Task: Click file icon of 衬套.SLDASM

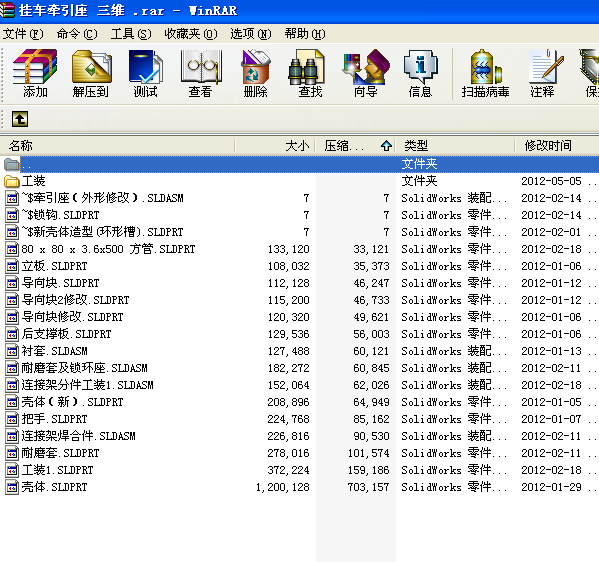Action: click(12, 351)
